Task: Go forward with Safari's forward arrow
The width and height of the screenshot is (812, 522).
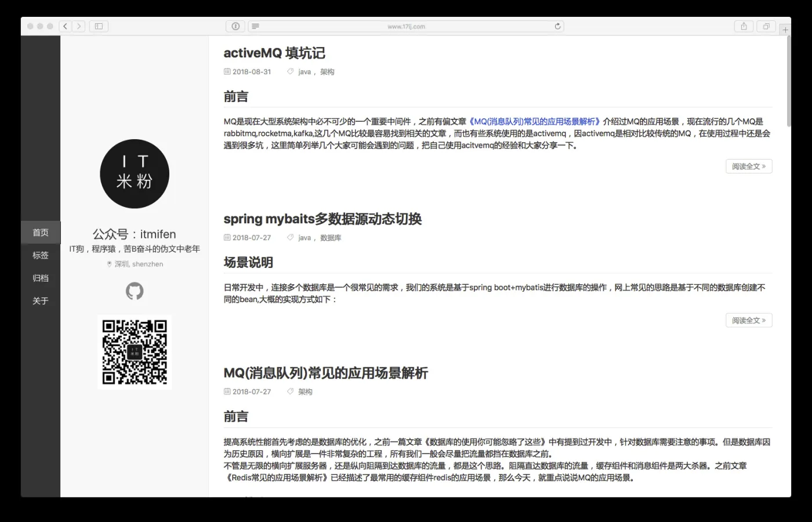Action: click(x=79, y=26)
